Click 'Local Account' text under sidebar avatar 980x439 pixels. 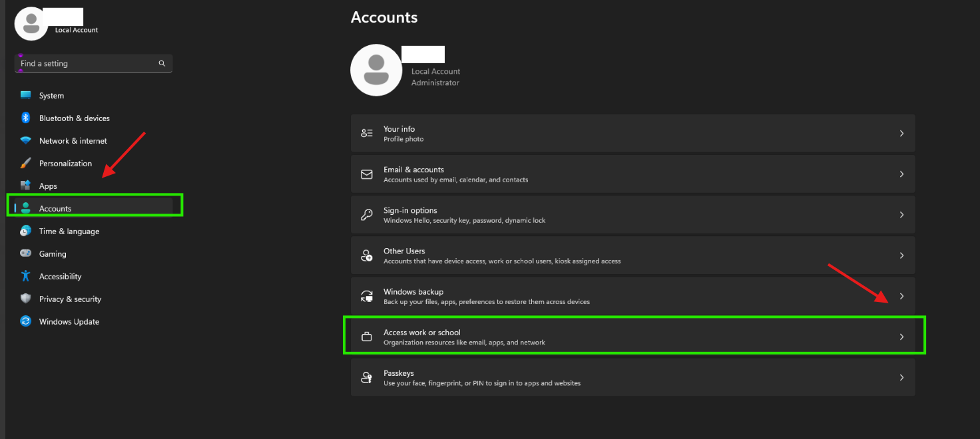pyautogui.click(x=77, y=30)
